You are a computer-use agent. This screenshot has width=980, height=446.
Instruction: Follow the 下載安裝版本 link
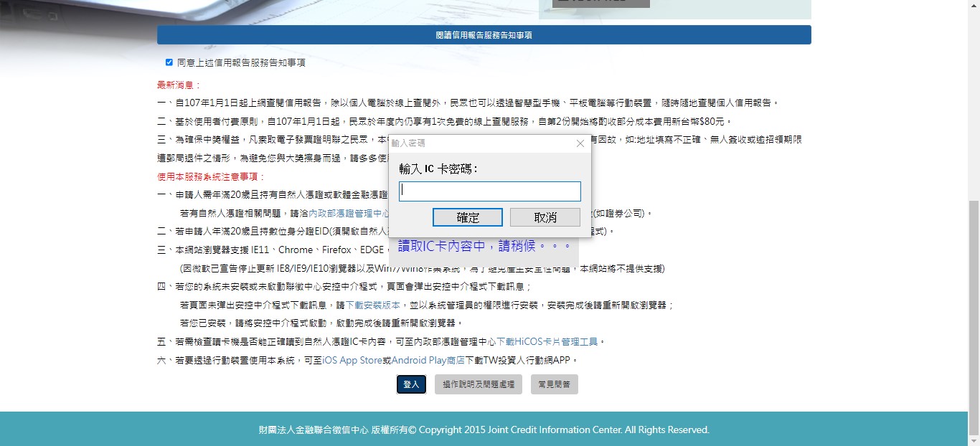click(373, 305)
